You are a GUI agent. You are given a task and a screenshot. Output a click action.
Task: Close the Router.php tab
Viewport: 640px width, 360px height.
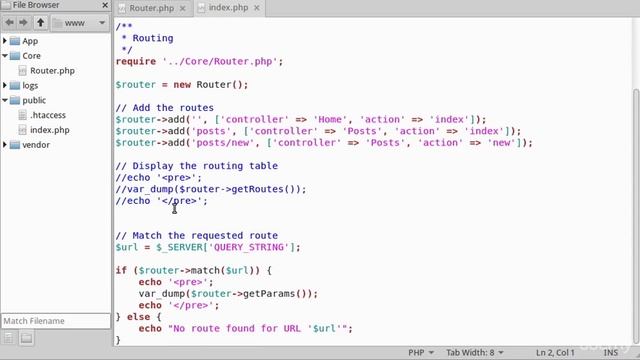[182, 8]
